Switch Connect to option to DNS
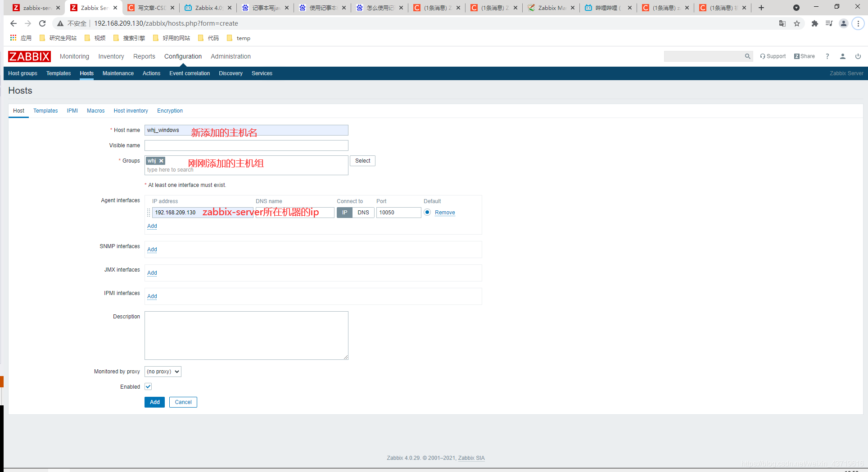Viewport: 868px width, 472px height. point(363,213)
